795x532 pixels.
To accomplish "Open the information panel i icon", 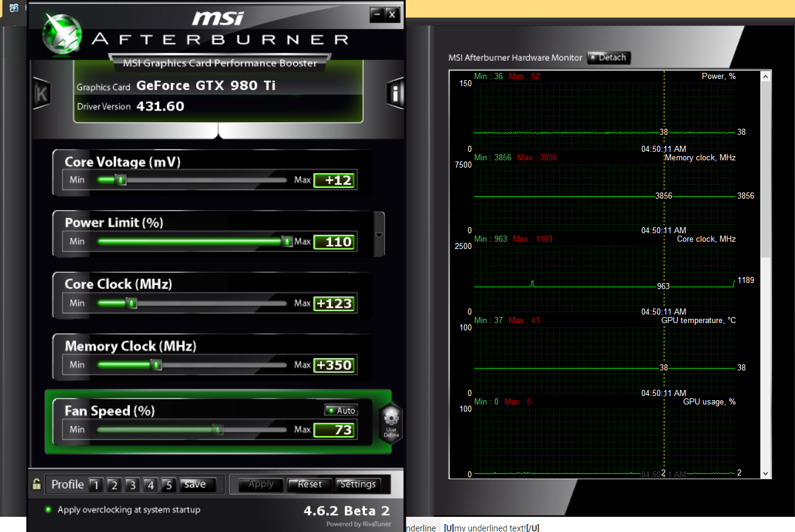I will [x=395, y=94].
